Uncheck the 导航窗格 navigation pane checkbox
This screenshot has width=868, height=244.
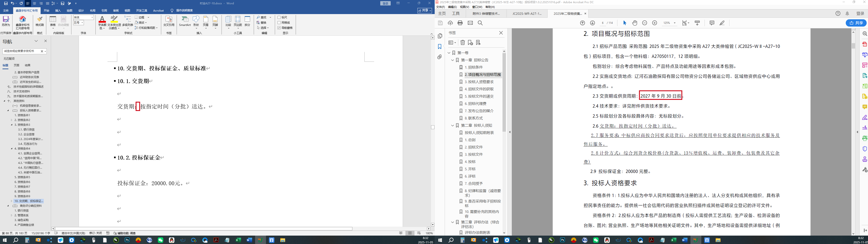pos(279,28)
